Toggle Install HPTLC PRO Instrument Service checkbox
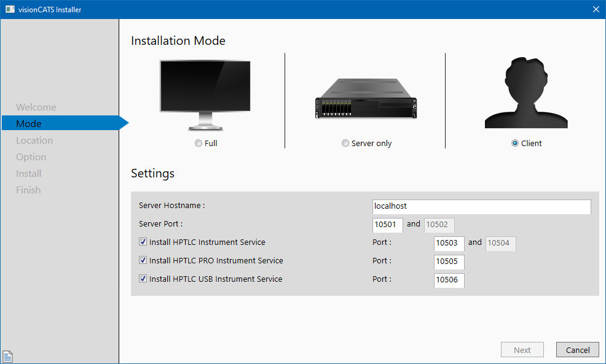 [x=143, y=261]
